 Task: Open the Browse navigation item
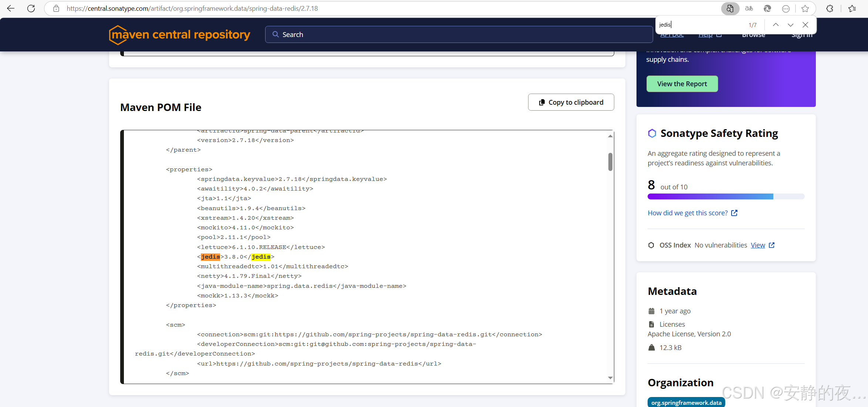coord(753,34)
